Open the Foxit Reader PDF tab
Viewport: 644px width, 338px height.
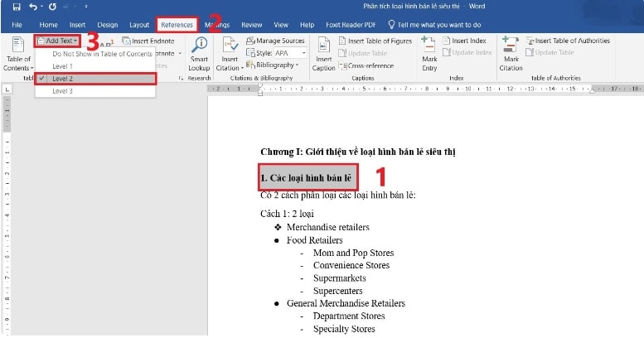[351, 25]
